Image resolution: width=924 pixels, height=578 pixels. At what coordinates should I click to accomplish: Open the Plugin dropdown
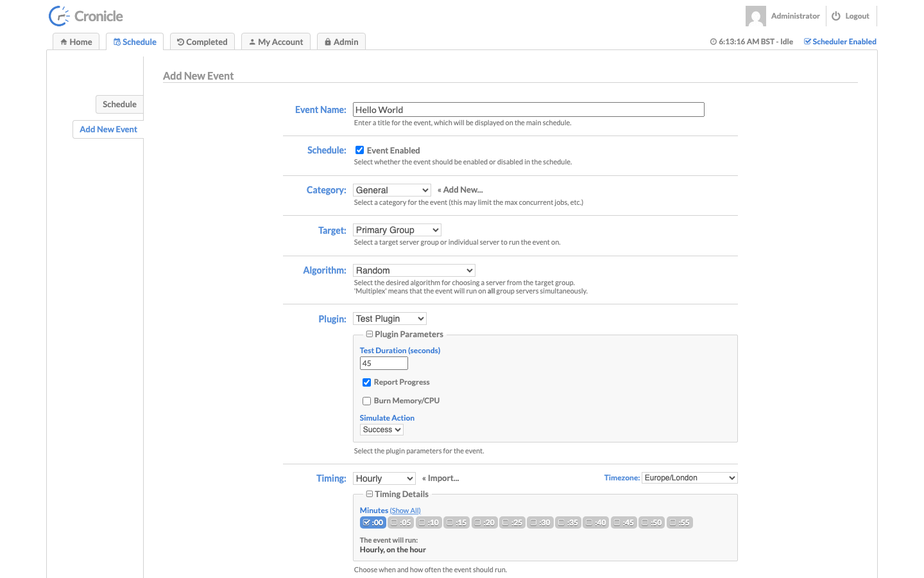(x=389, y=319)
